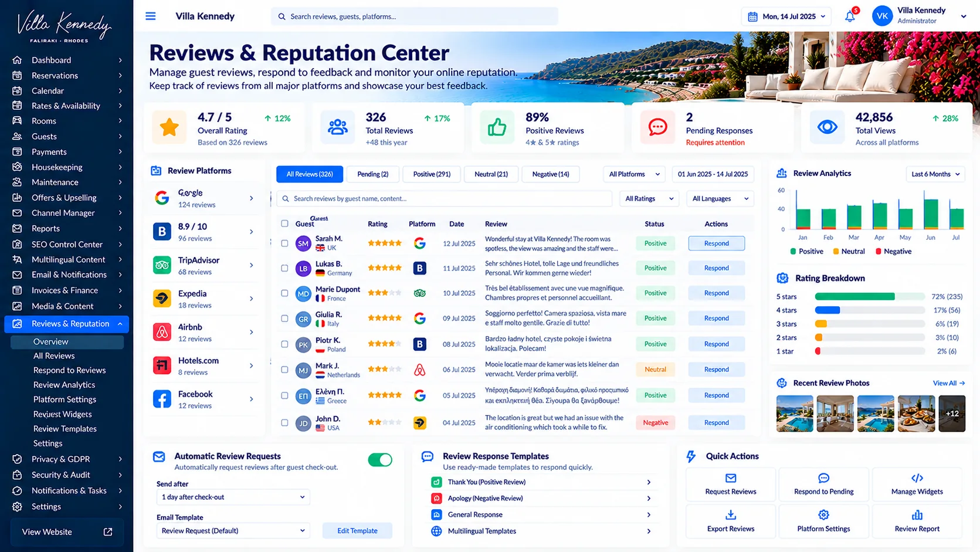Select the Airbnb platform icon
This screenshot has width=980, height=552.
tap(162, 332)
